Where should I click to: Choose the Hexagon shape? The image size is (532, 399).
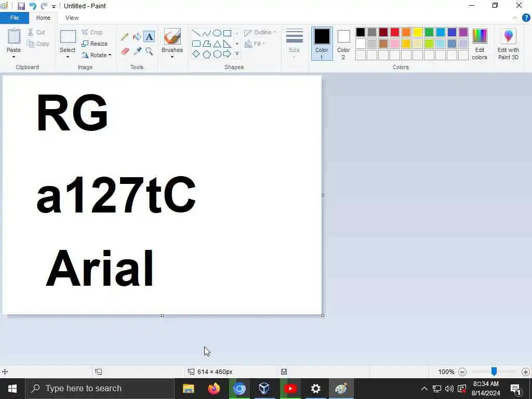pyautogui.click(x=217, y=54)
